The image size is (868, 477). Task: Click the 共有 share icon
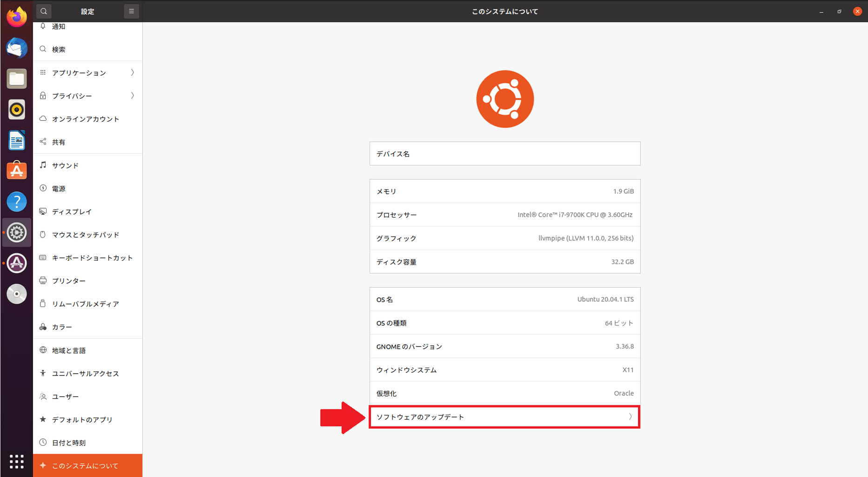[x=43, y=142]
